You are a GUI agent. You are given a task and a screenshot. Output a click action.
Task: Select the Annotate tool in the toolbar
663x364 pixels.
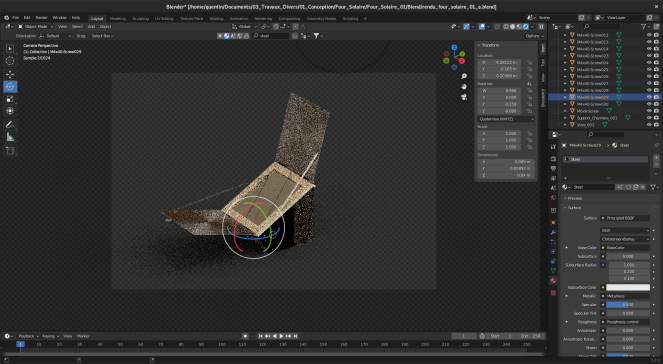[x=10, y=125]
